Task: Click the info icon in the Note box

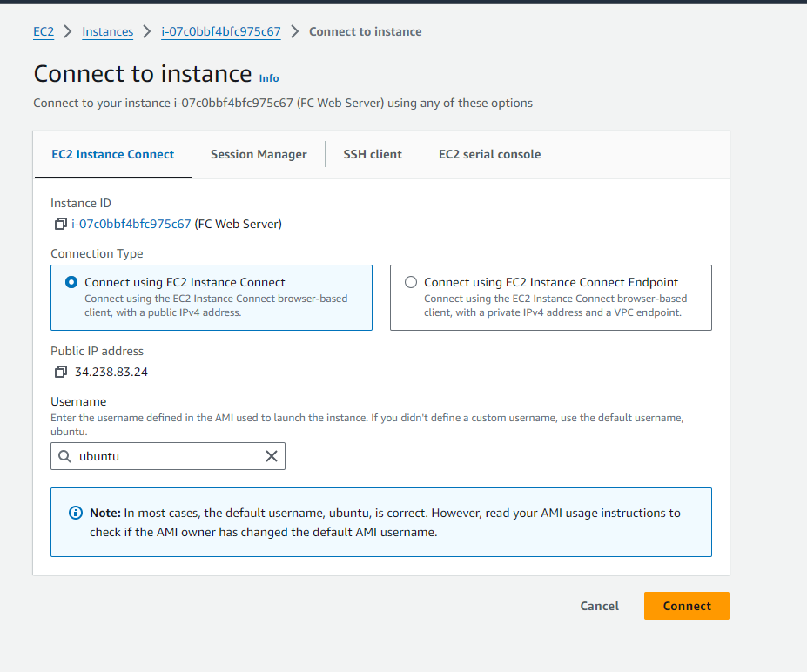Action: point(76,513)
